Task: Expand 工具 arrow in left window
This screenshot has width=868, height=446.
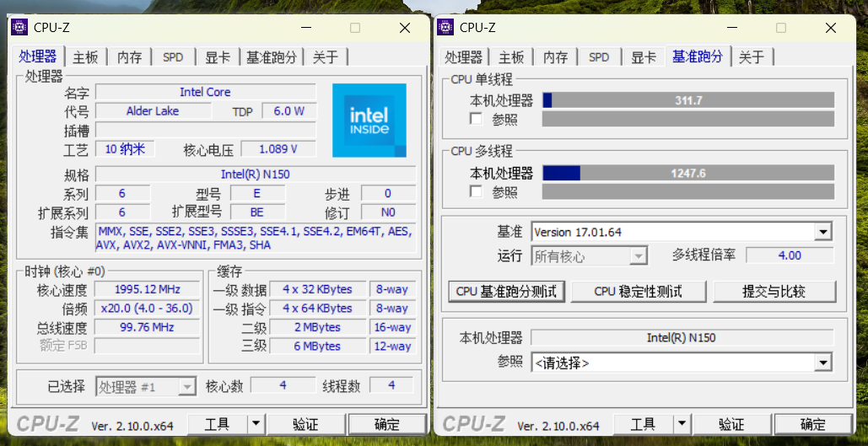Action: [x=256, y=424]
